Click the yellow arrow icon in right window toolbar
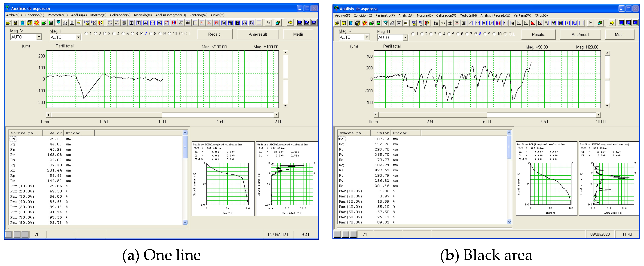Image resolution: width=644 pixels, height=266 pixels. tap(612, 23)
